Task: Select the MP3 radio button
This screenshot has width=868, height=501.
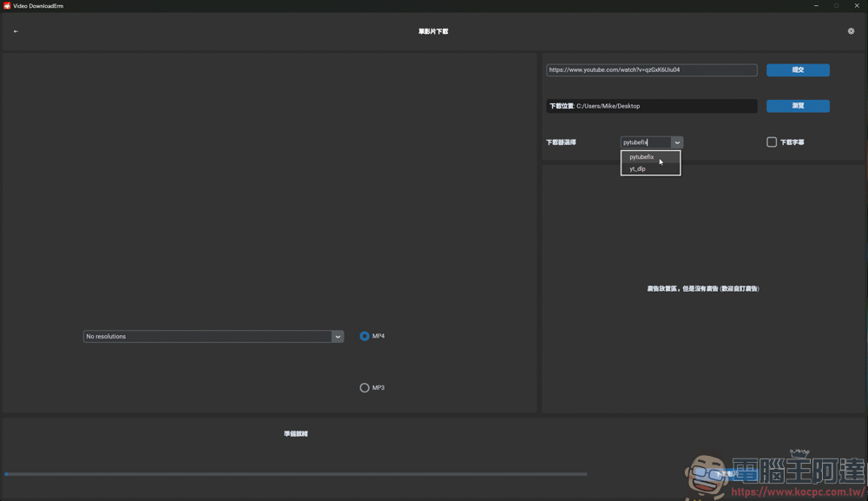Action: point(365,387)
